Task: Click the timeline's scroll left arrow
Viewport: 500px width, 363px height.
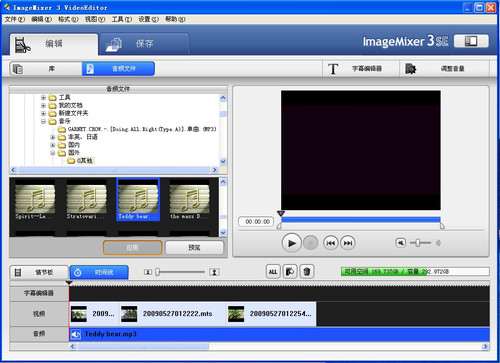Action: (x=73, y=347)
